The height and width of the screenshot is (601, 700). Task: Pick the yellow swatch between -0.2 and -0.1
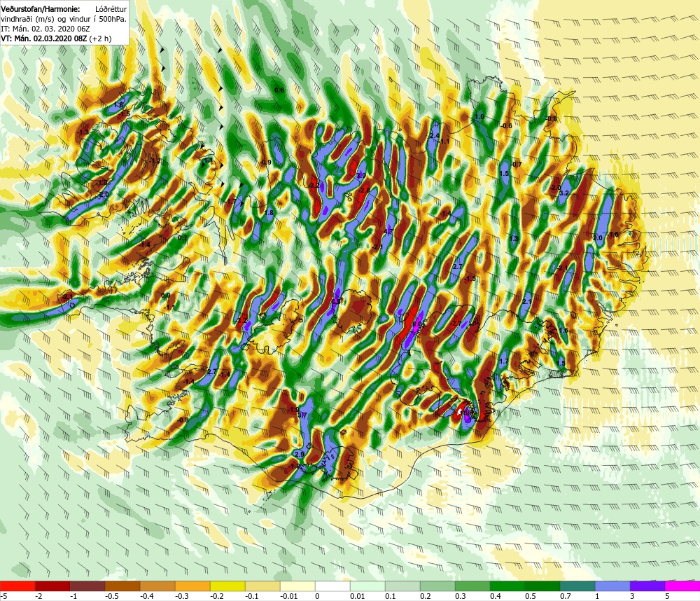(x=227, y=586)
